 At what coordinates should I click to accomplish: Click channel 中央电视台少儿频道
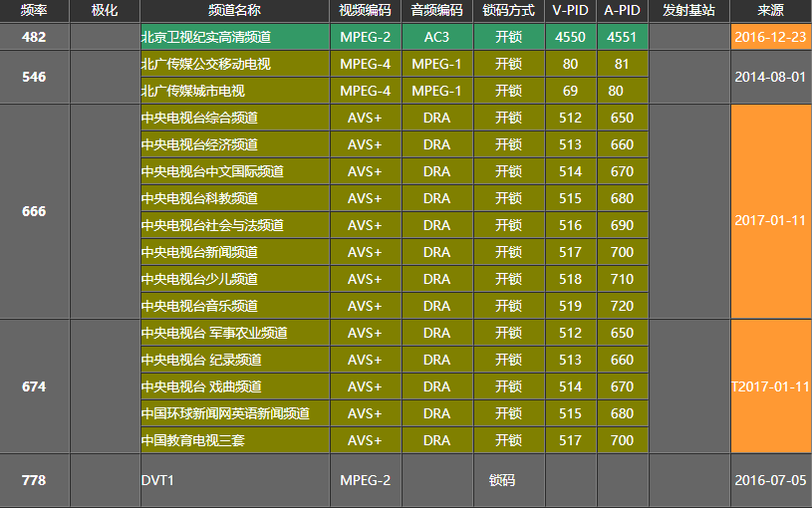235,279
